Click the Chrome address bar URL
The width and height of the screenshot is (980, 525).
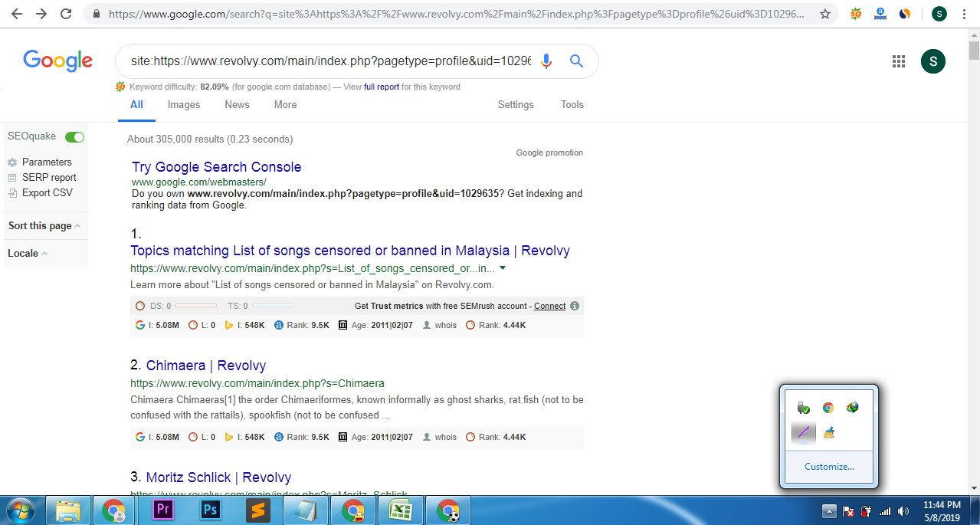(457, 14)
